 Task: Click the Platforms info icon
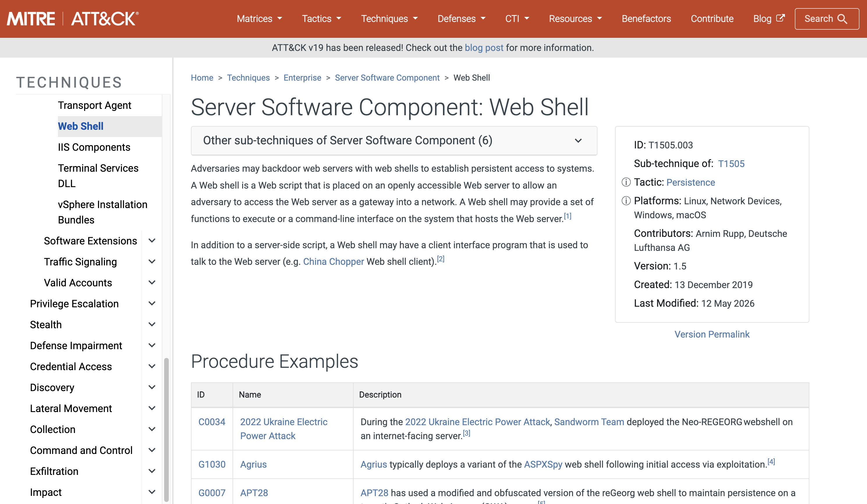coord(626,200)
